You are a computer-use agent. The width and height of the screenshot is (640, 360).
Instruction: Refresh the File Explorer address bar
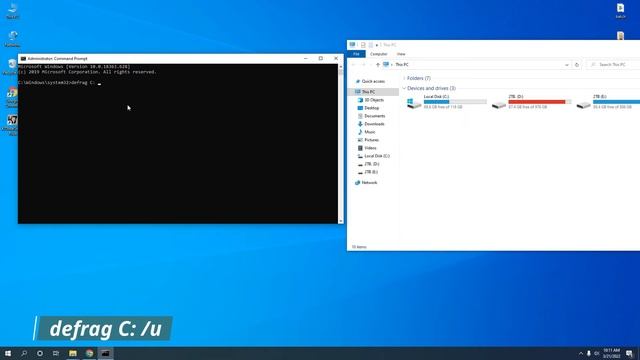577,64
